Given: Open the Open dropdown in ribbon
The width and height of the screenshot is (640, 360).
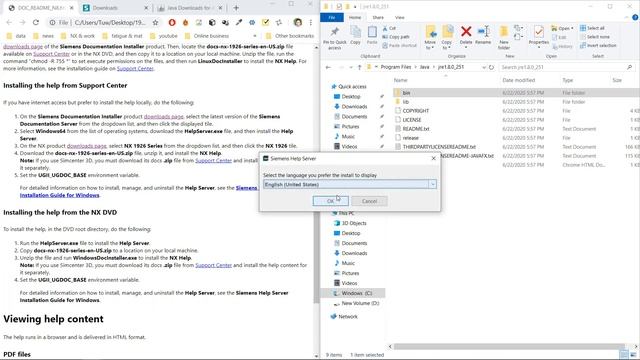Looking at the screenshot, I should [x=562, y=28].
